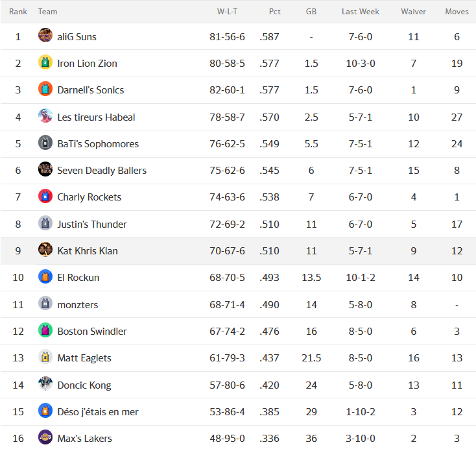476x449 pixels.
Task: Click the W-L-T column header
Action: 227,12
